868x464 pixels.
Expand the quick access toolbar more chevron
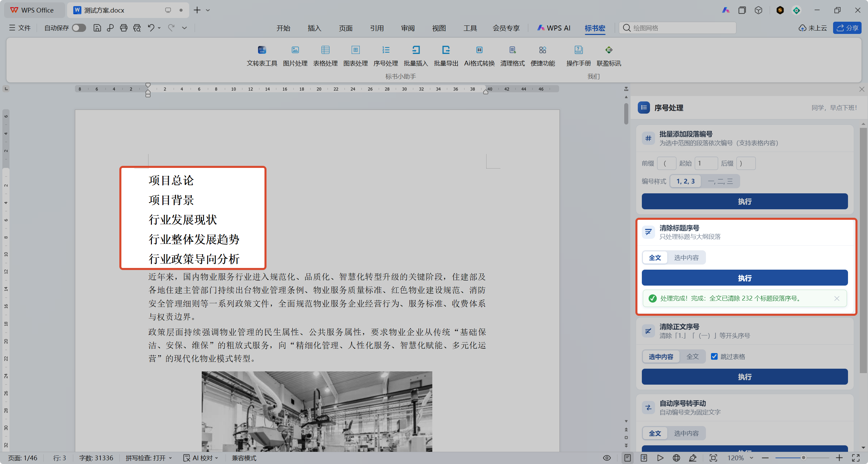(x=184, y=28)
